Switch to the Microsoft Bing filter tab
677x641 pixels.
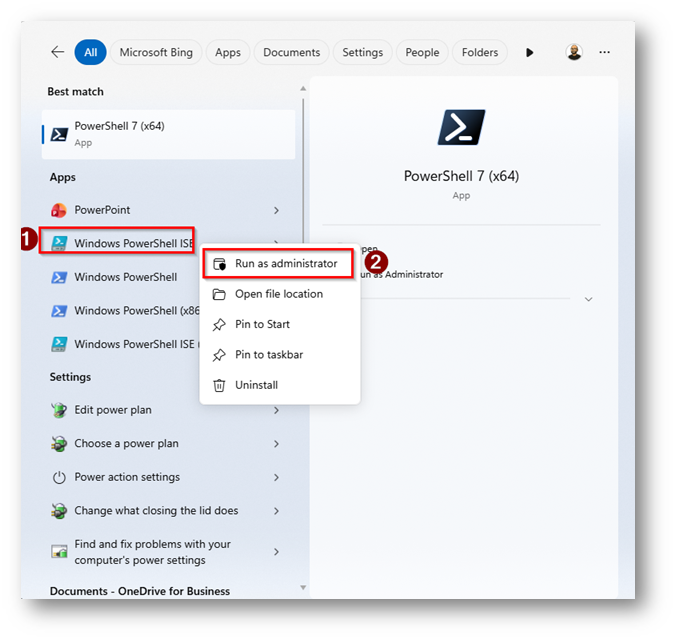156,53
